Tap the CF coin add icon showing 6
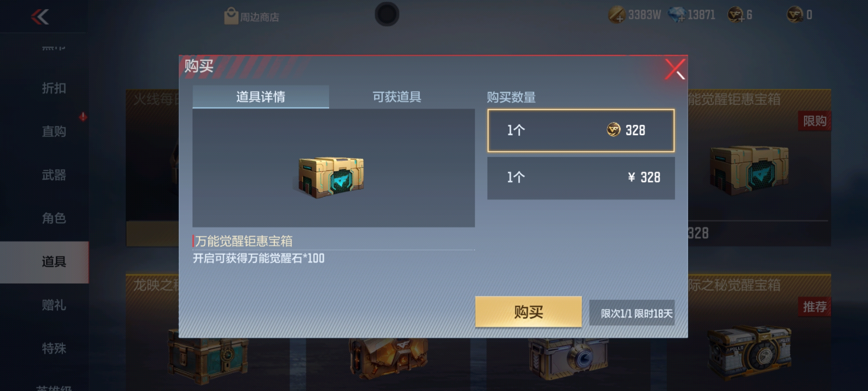The image size is (868, 391). click(736, 15)
